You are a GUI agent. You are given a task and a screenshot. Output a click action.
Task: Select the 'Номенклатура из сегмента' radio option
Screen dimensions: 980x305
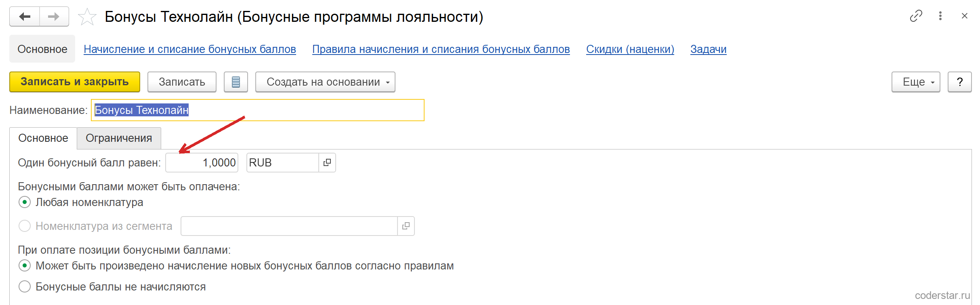point(25,226)
